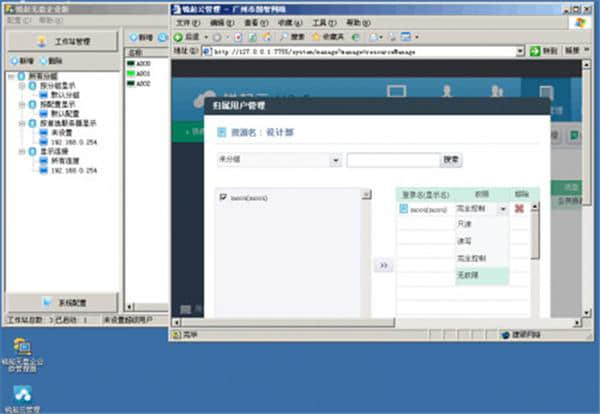Image resolution: width=600 pixels, height=414 pixels.
Task: Open the address bar URL history dropdown
Action: (520, 51)
